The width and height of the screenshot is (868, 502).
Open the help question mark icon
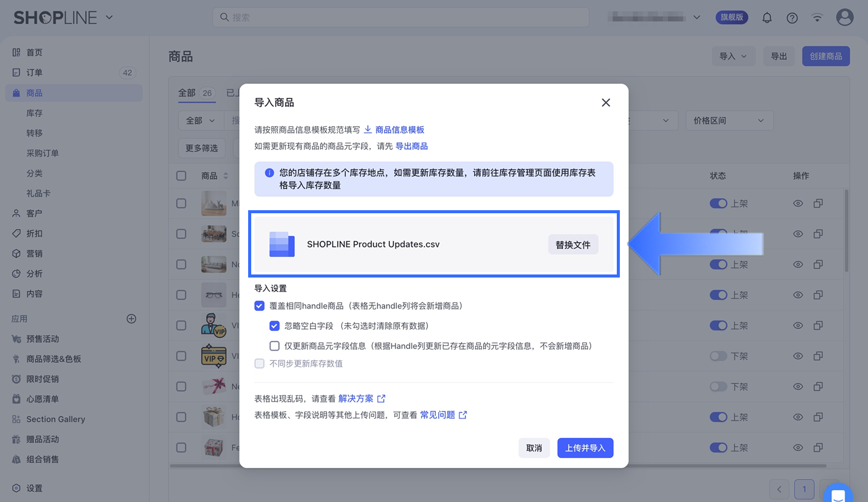click(x=792, y=18)
